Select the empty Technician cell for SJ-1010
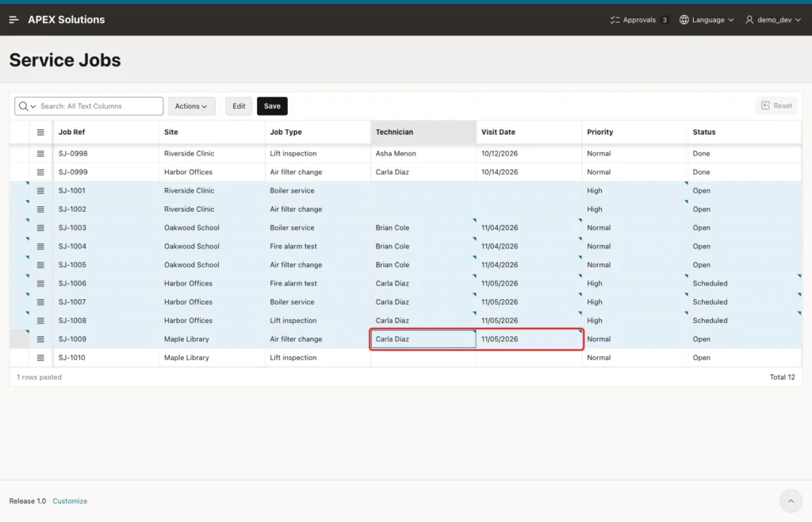 click(x=423, y=358)
